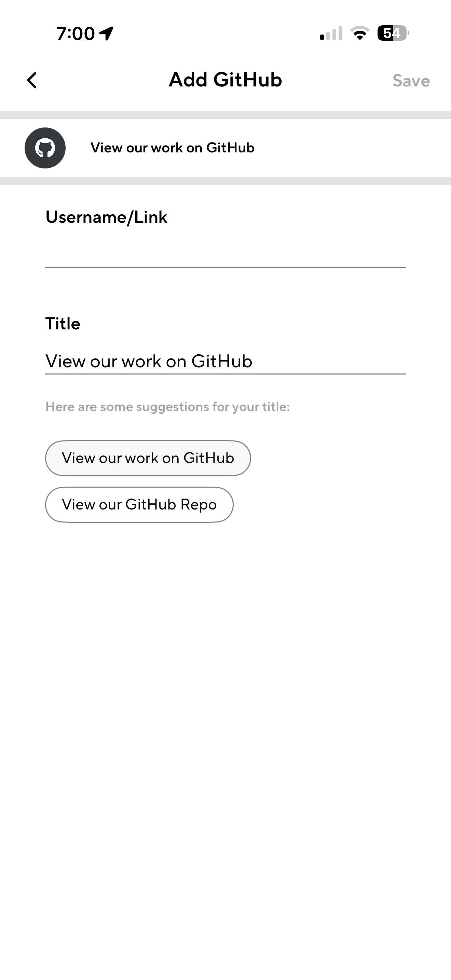This screenshot has height=980, width=451.
Task: Tap the title suggestions hint text
Action: pos(167,407)
